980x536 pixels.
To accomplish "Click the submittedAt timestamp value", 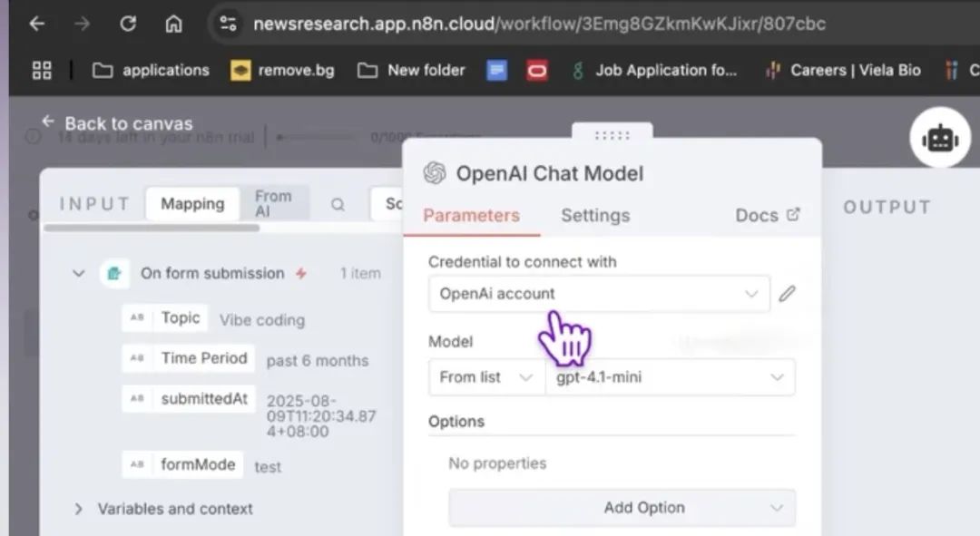I will point(321,416).
